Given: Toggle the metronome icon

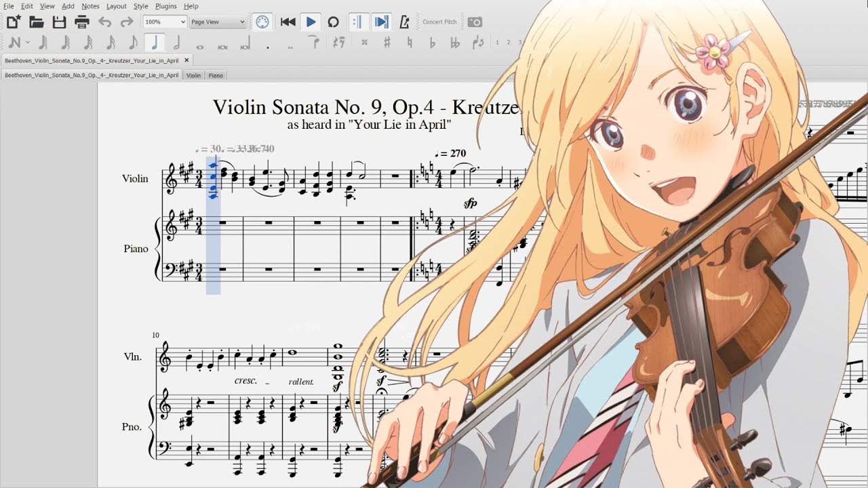Looking at the screenshot, I should (405, 22).
